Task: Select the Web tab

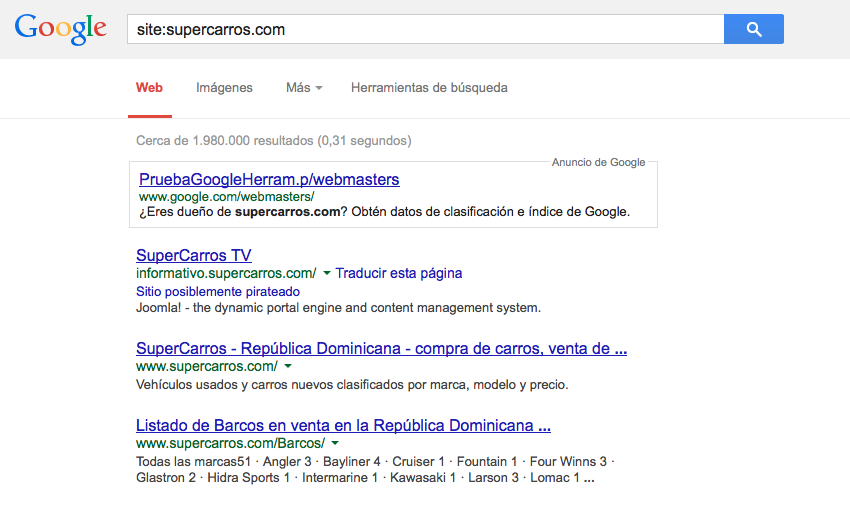Action: pyautogui.click(x=149, y=88)
